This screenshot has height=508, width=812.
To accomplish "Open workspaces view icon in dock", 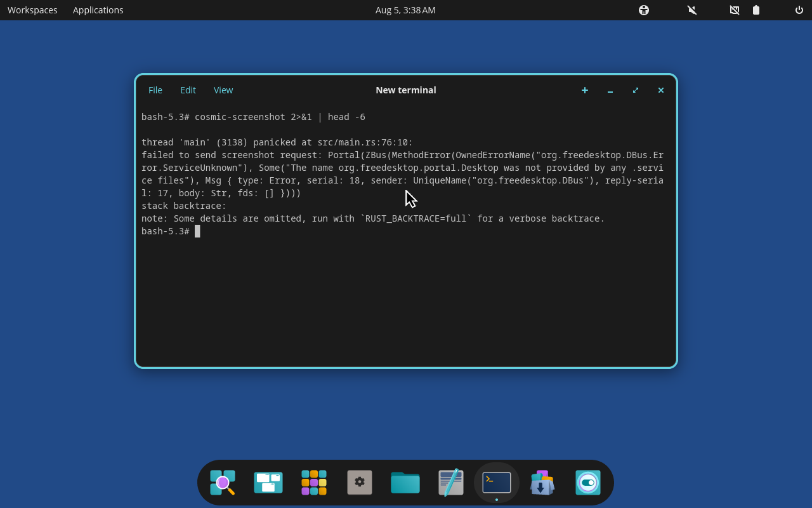I will pos(268,483).
